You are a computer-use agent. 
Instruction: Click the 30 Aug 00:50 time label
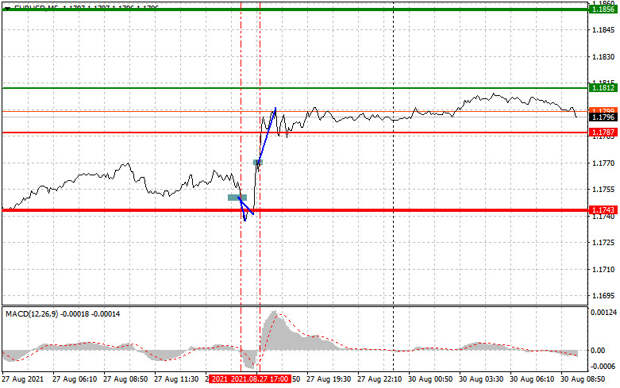(430, 379)
